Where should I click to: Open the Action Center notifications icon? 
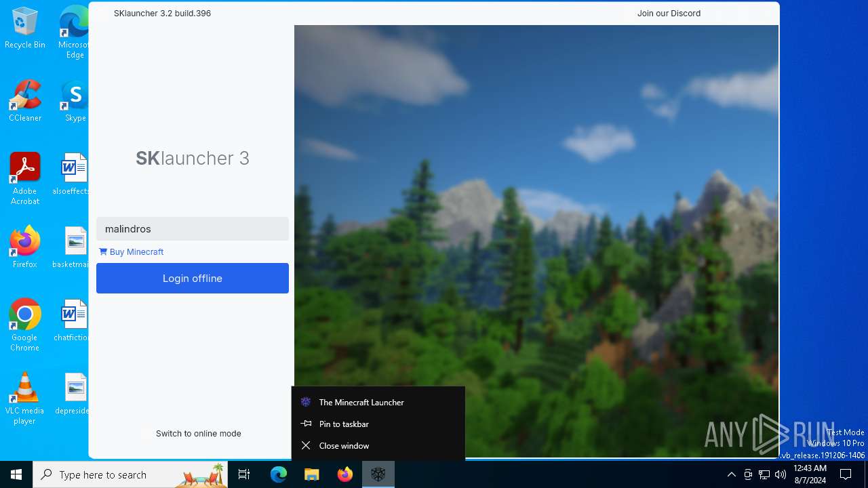coord(846,474)
